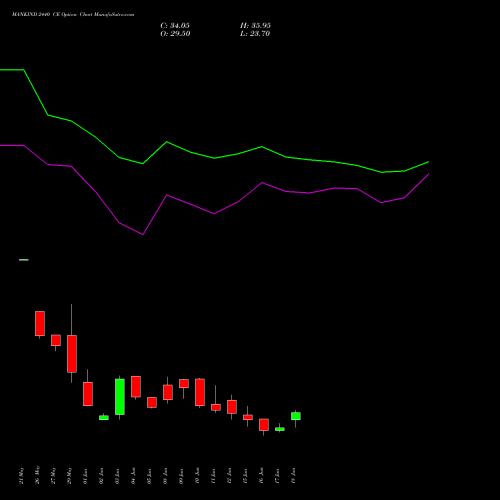Click the green dash mark above 21 May
Viewport: 500px width, 500px height.
[24, 260]
